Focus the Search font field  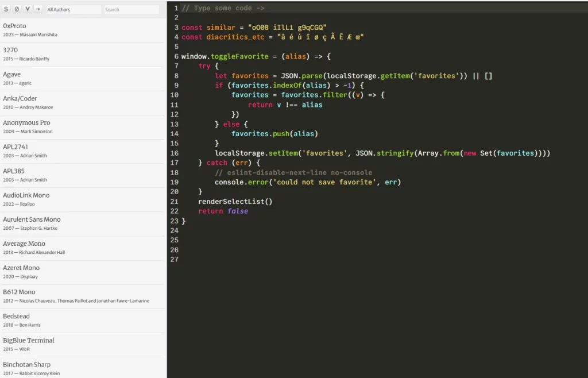pyautogui.click(x=131, y=9)
